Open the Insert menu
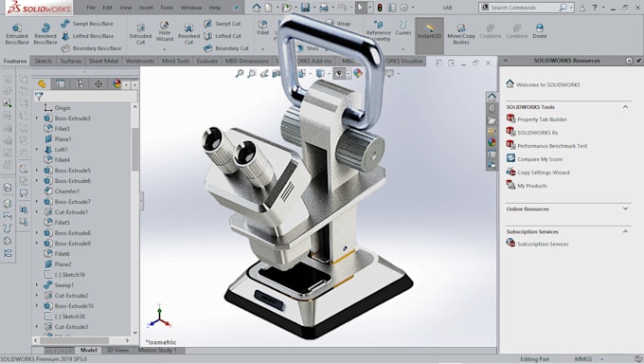 tap(146, 8)
